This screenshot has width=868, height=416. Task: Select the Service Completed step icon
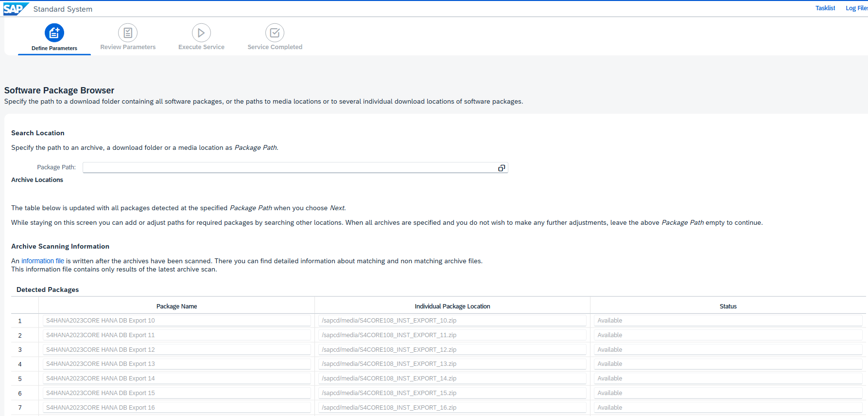click(275, 33)
